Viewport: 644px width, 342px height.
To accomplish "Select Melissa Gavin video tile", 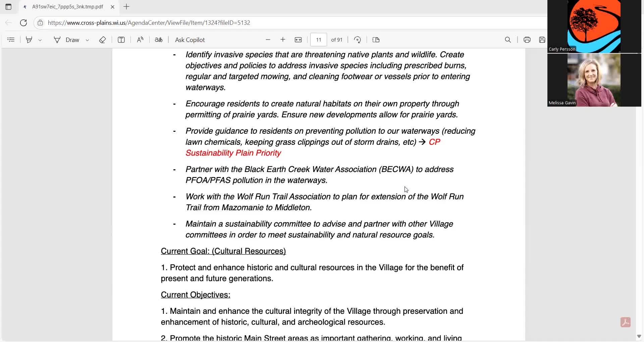I will coord(594,80).
